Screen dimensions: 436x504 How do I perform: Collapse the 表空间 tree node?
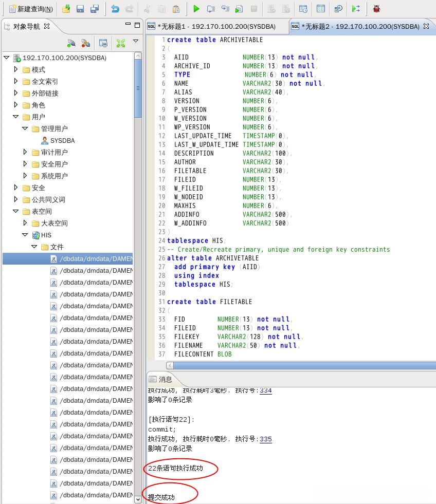[16, 211]
